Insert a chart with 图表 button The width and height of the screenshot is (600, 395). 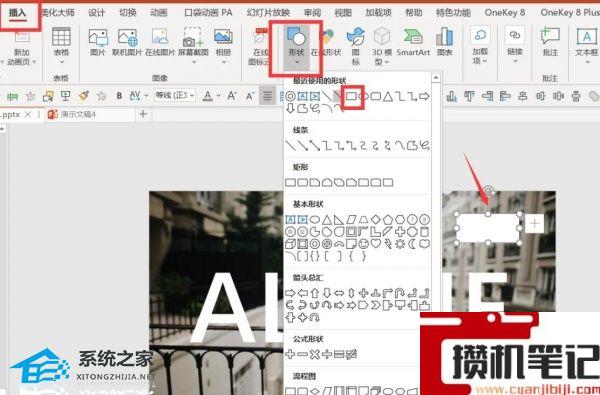pyautogui.click(x=444, y=42)
